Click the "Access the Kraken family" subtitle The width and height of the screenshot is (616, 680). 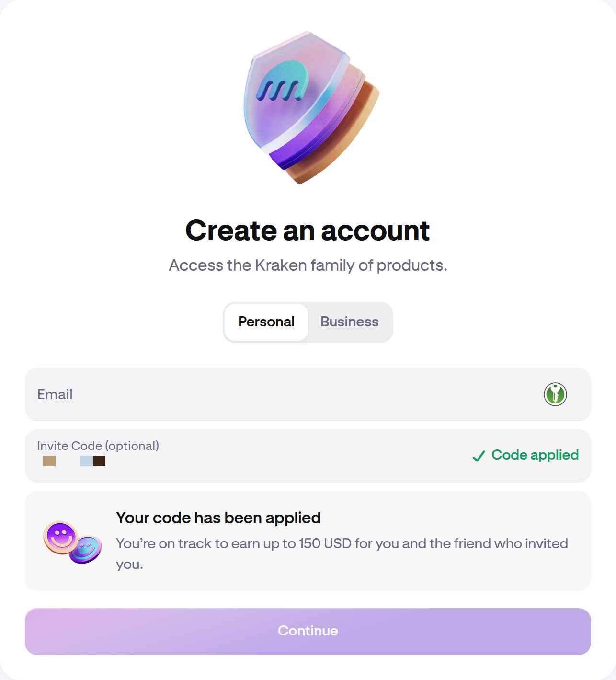coord(308,265)
